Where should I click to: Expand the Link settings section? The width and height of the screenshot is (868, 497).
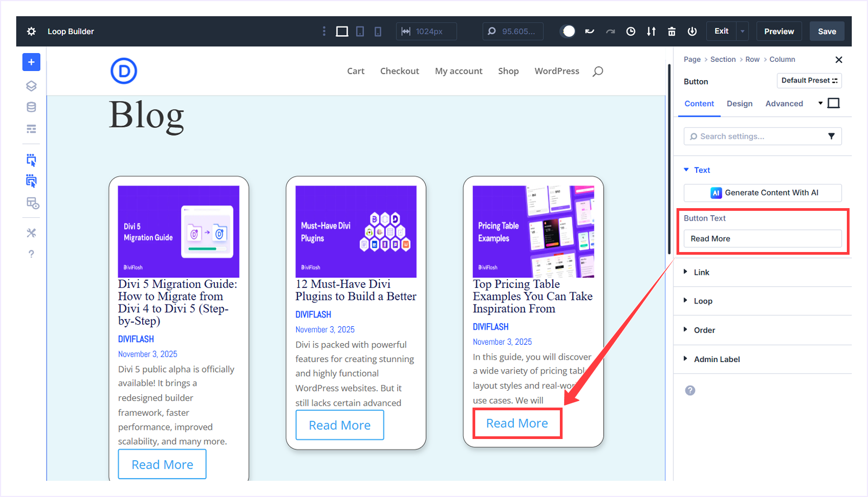701,272
